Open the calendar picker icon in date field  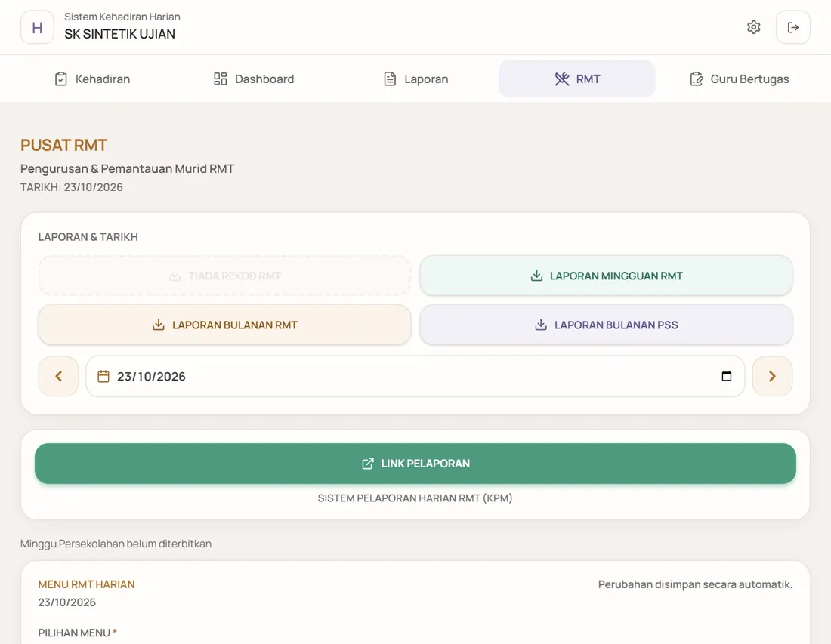tap(727, 376)
